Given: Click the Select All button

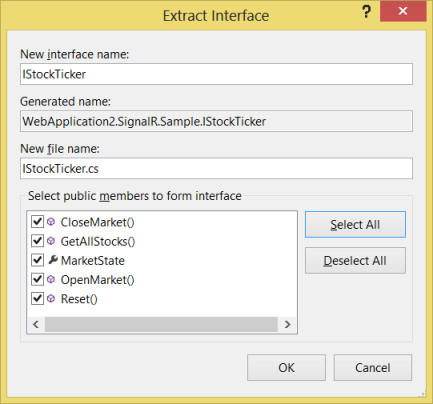Looking at the screenshot, I should pyautogui.click(x=355, y=224).
